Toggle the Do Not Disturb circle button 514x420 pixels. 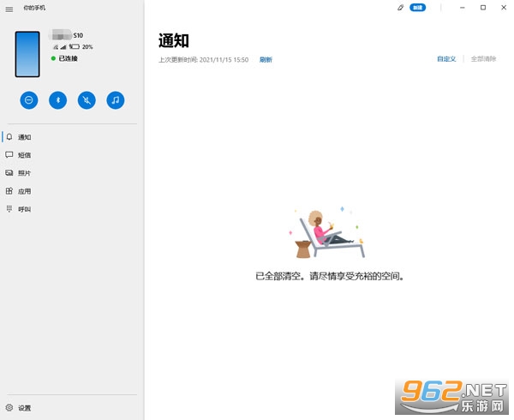pyautogui.click(x=29, y=100)
